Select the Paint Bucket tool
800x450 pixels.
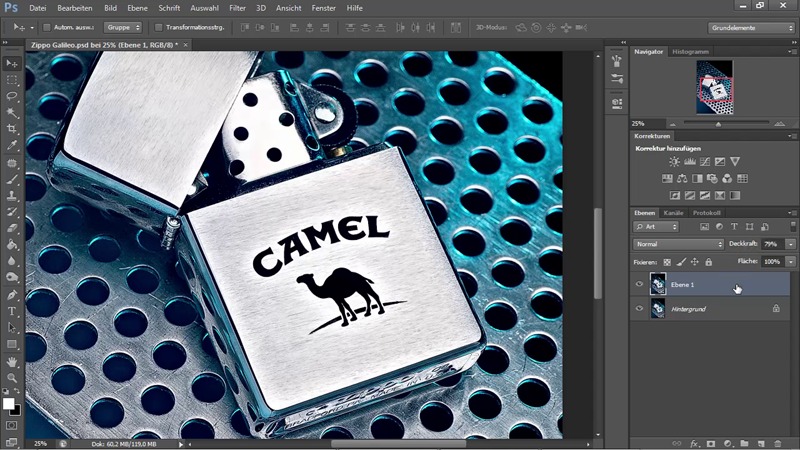click(12, 245)
